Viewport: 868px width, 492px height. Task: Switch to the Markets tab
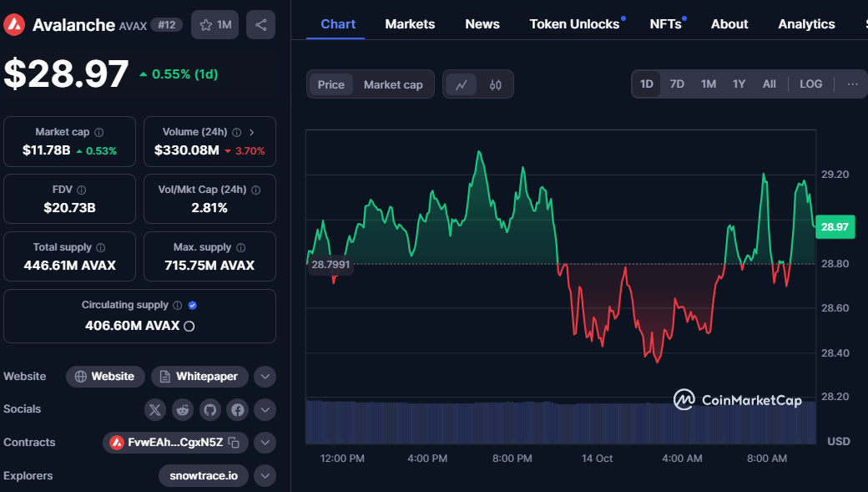click(x=410, y=24)
